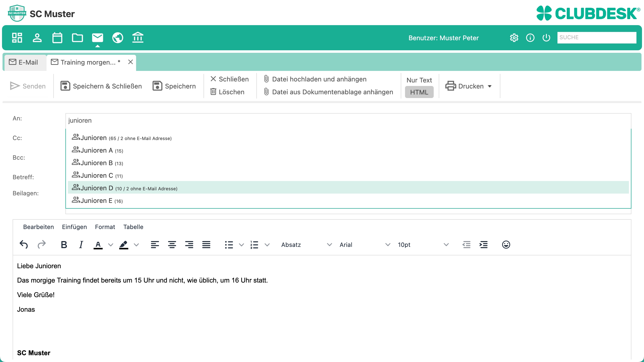
Task: Open the 10pt font size dropdown
Action: [423, 245]
